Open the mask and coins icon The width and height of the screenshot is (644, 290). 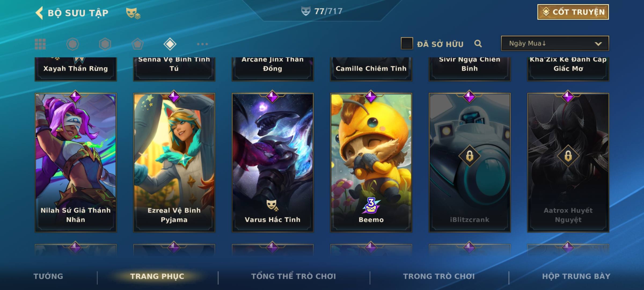click(133, 13)
